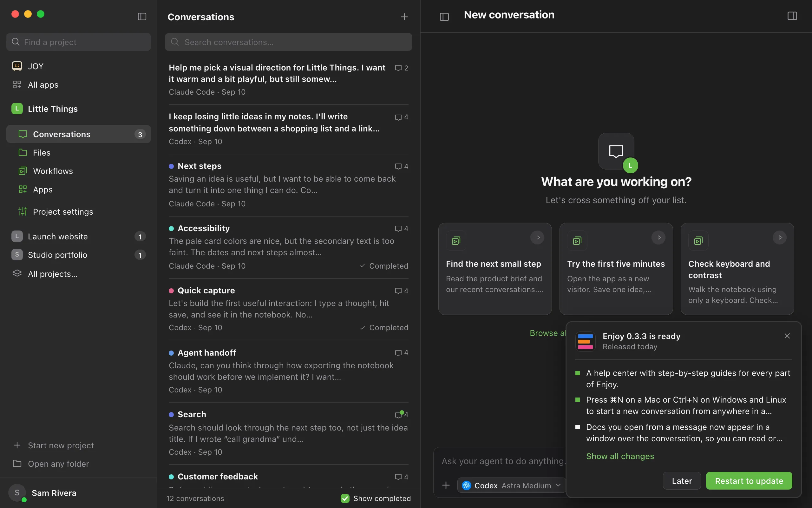This screenshot has height=508, width=812.
Task: Click the plus attach icon in composer
Action: point(446,485)
